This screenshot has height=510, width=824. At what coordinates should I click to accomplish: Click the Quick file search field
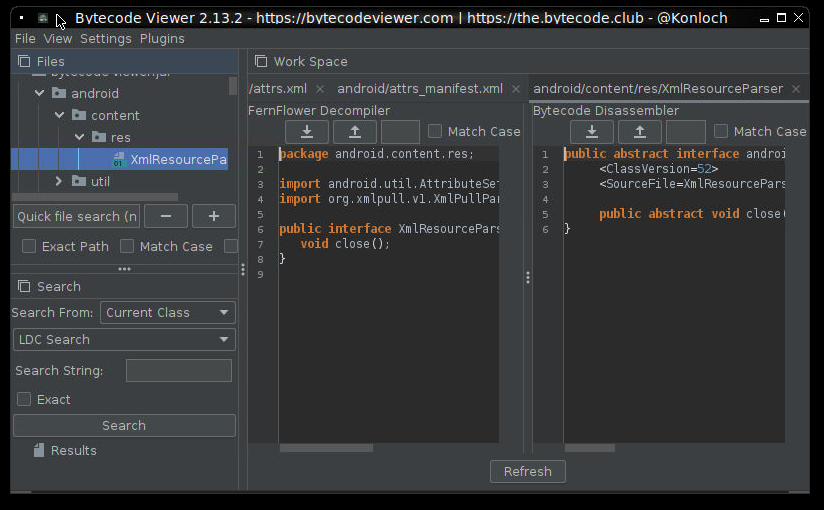point(77,216)
